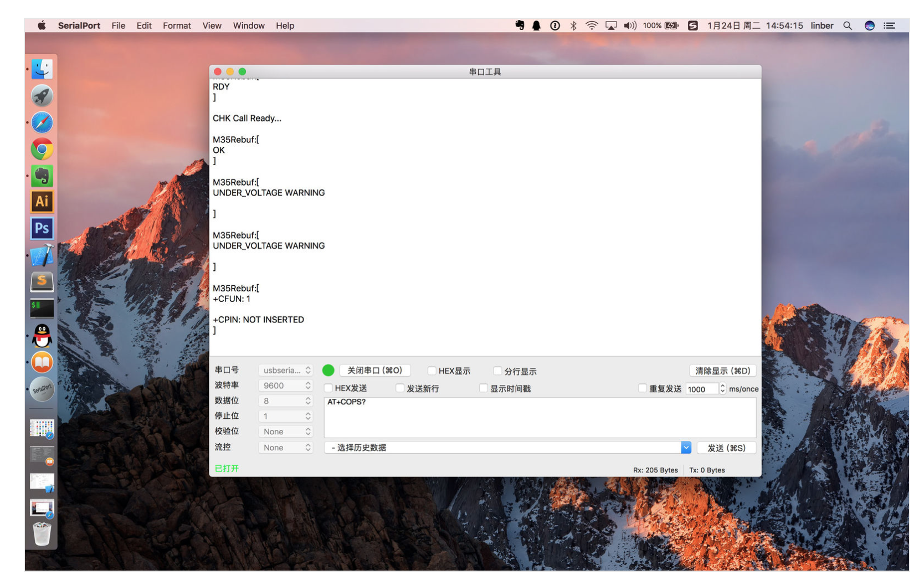924x585 pixels.
Task: Click the "+CPIN: NOT INSERTED" log line
Action: pos(259,320)
